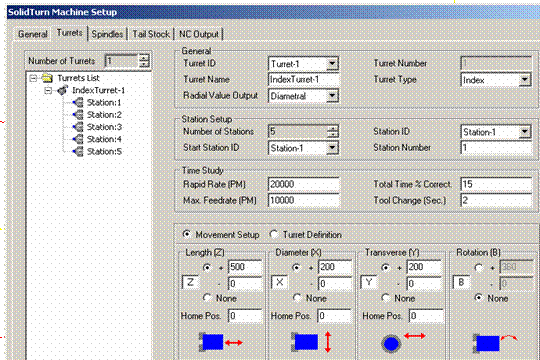Select IndexTurret-1 label in the tree
Image resolution: width=540 pixels, height=360 pixels.
98,90
